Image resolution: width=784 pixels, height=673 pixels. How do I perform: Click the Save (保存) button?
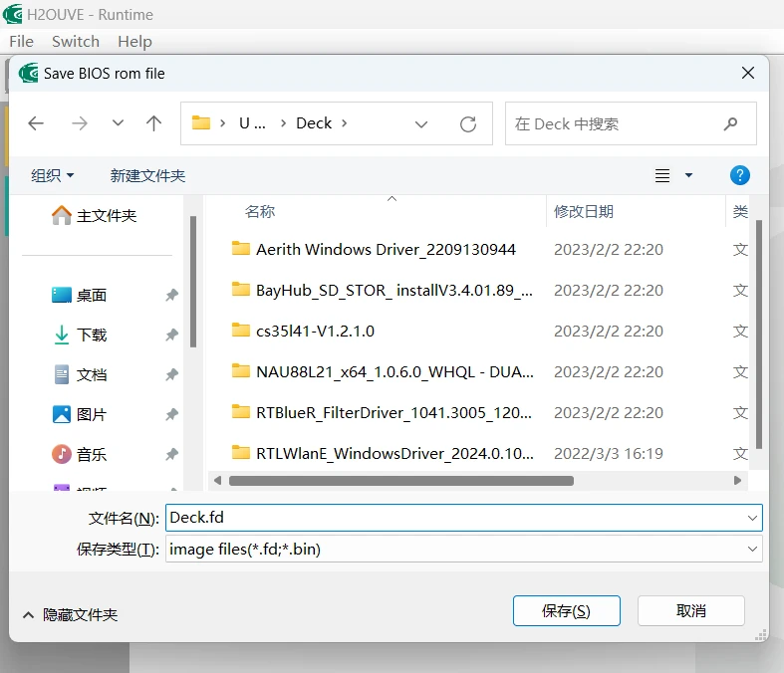pyautogui.click(x=566, y=610)
